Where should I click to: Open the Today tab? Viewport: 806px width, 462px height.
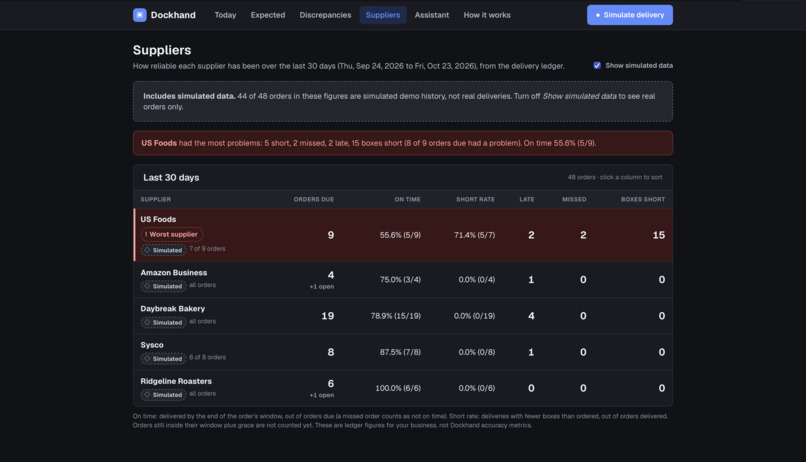225,15
